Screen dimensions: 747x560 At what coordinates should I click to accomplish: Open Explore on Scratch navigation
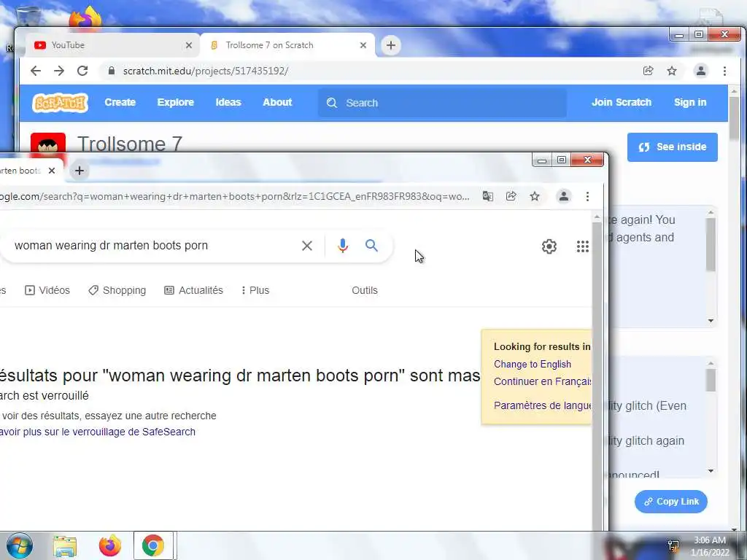175,102
